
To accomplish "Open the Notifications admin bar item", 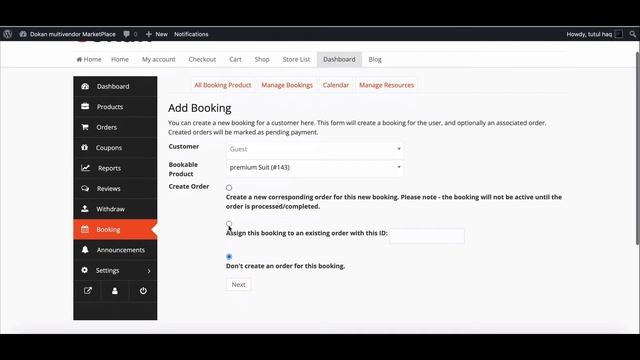I will click(191, 34).
